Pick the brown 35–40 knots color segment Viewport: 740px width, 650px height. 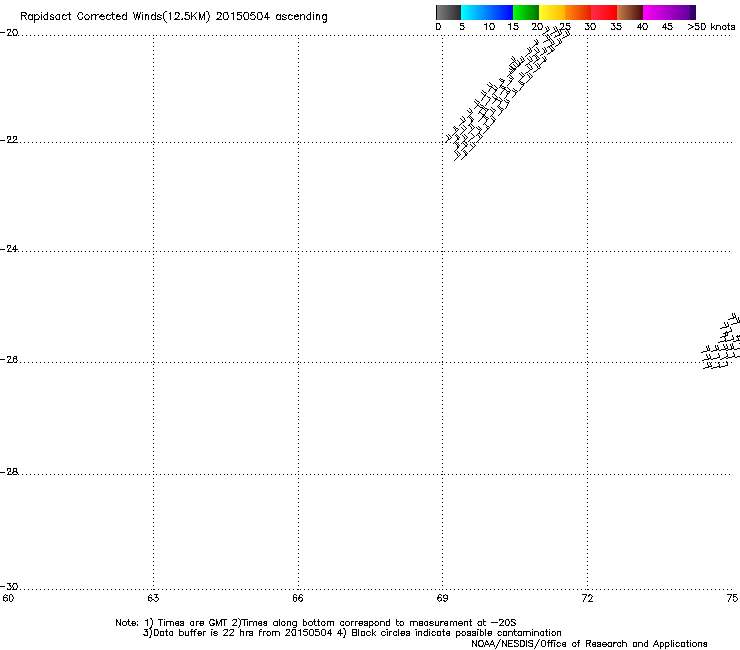click(630, 12)
